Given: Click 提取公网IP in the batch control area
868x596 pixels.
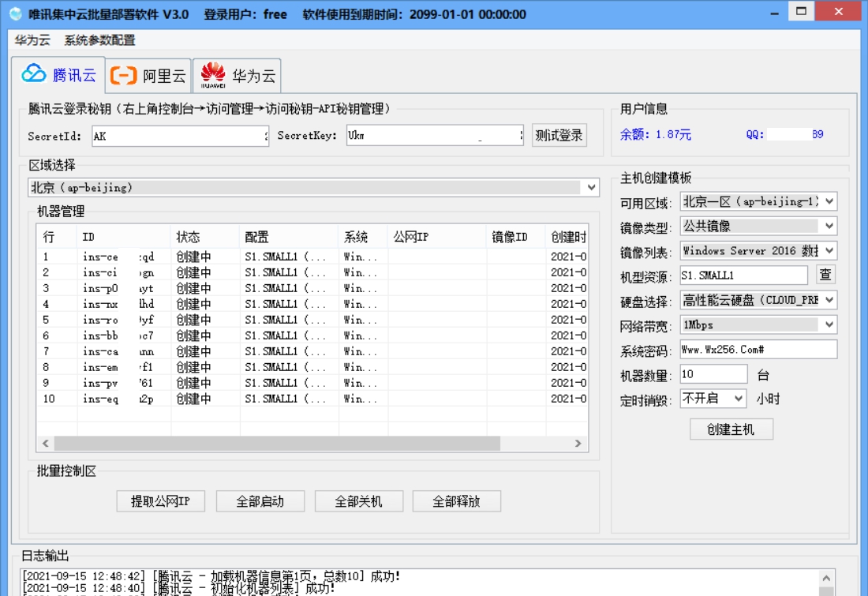Looking at the screenshot, I should coord(161,500).
